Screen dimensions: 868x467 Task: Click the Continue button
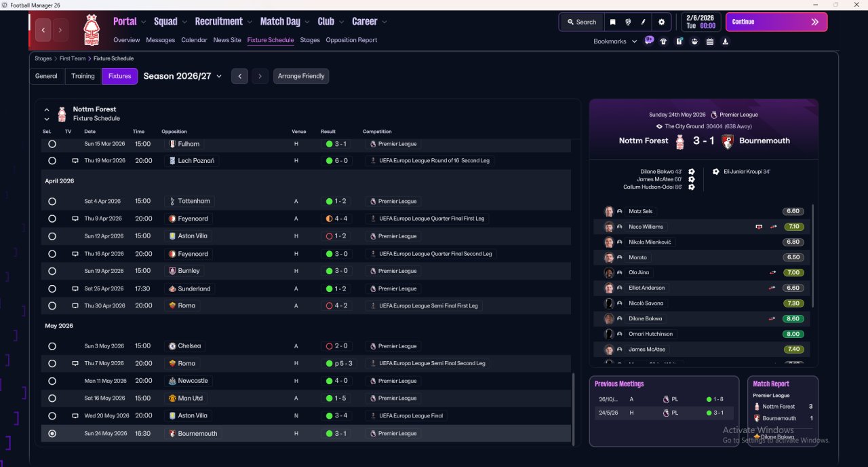[776, 22]
